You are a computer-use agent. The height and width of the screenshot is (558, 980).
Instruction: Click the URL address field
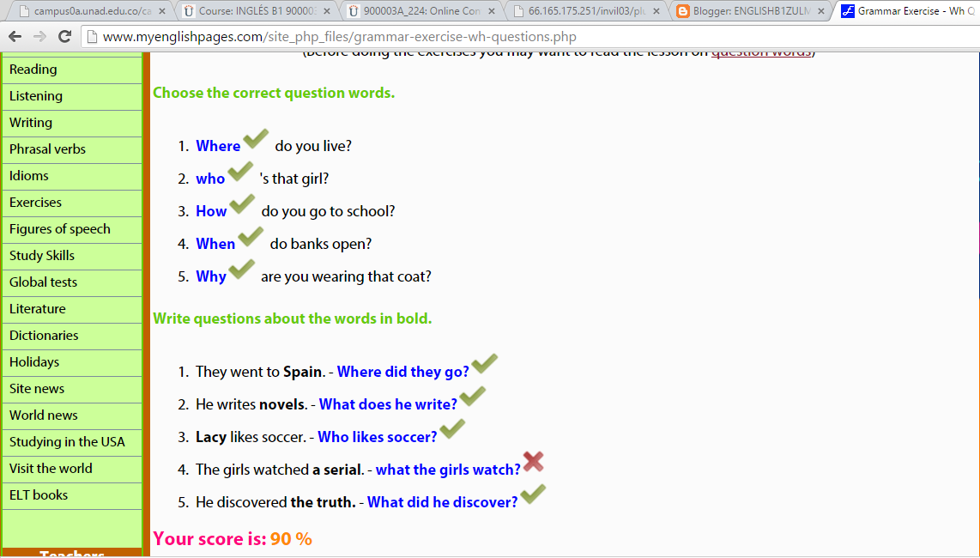(x=531, y=37)
